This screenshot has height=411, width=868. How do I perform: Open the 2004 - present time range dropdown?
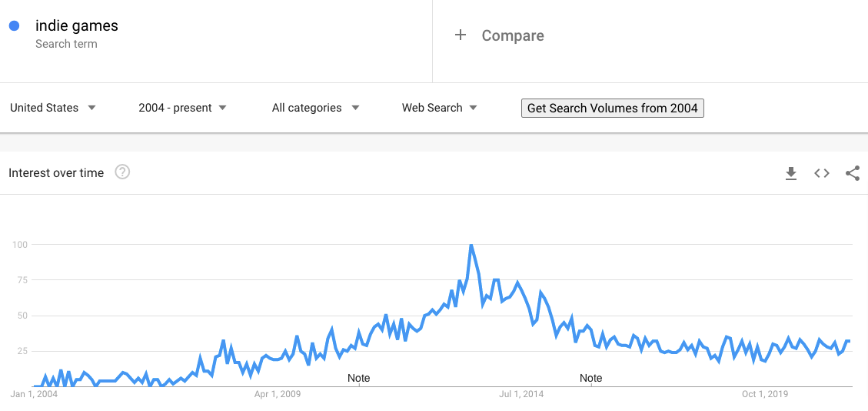coord(182,108)
